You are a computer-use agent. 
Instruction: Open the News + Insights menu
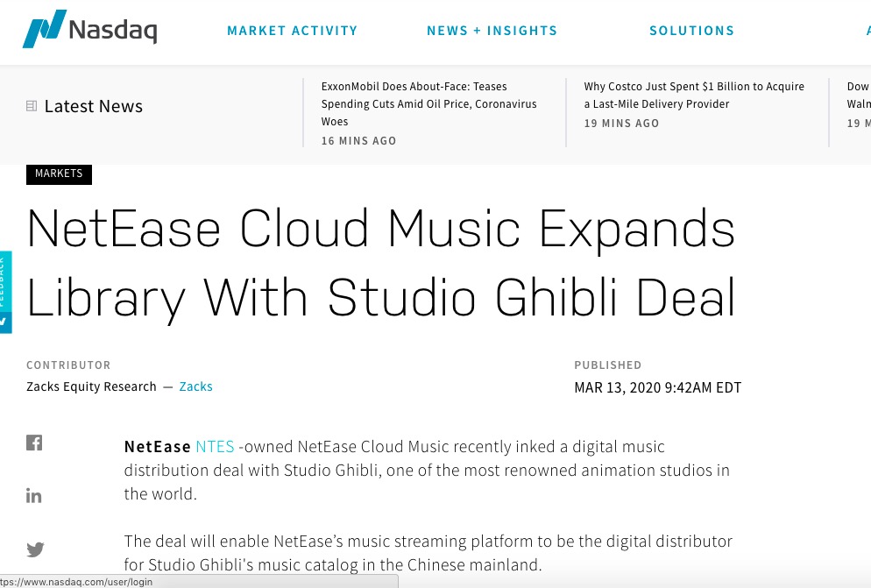(x=492, y=31)
